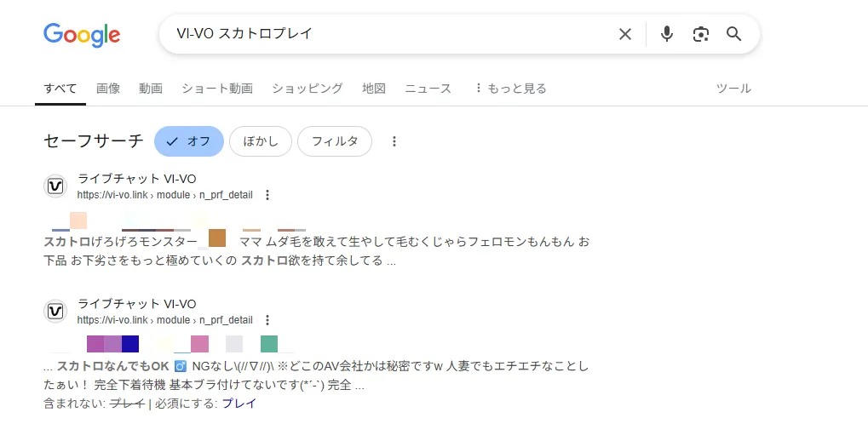Expand the もっと見る menu
Image resolution: width=868 pixels, height=441 pixels.
[x=511, y=89]
